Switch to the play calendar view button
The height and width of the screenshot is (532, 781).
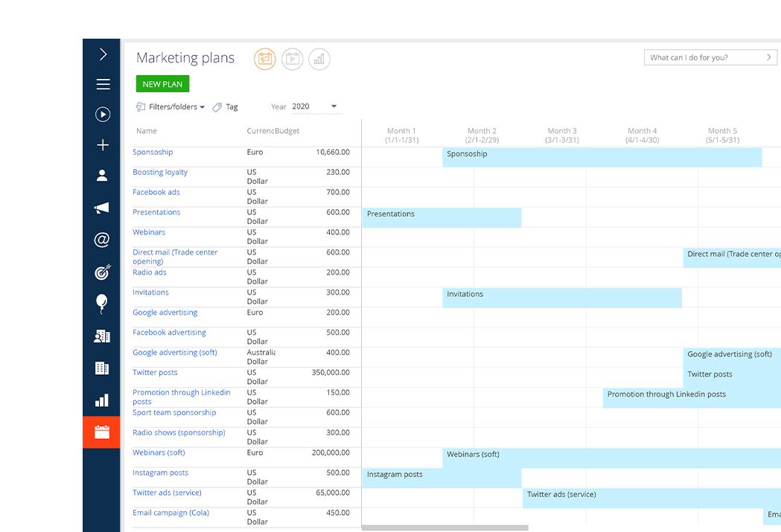[x=293, y=59]
